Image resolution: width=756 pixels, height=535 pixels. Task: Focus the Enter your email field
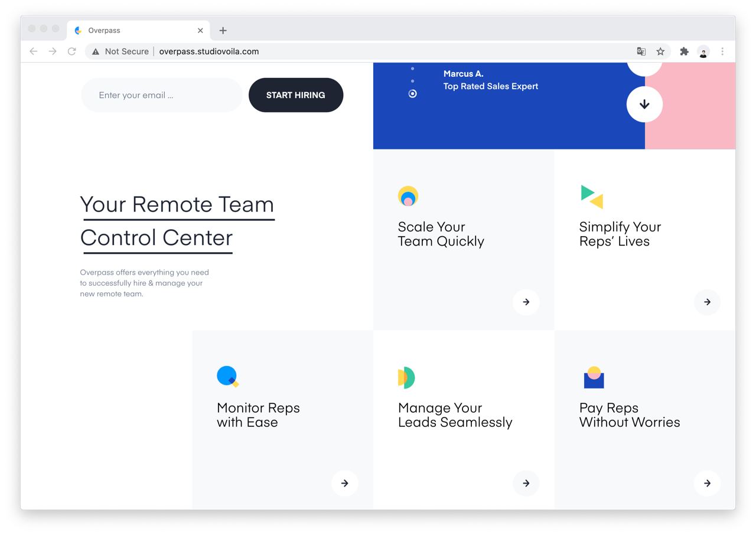(x=162, y=95)
